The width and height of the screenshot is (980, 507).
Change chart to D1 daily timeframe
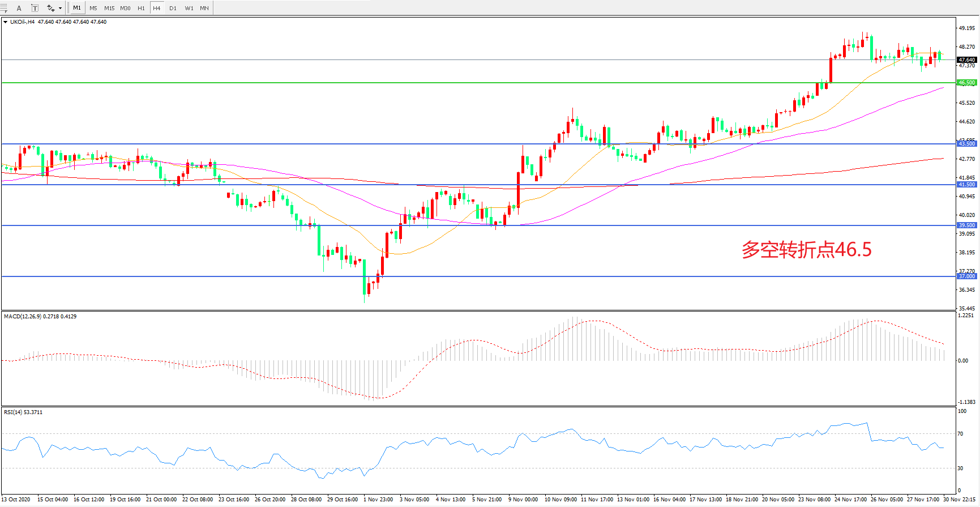(173, 8)
